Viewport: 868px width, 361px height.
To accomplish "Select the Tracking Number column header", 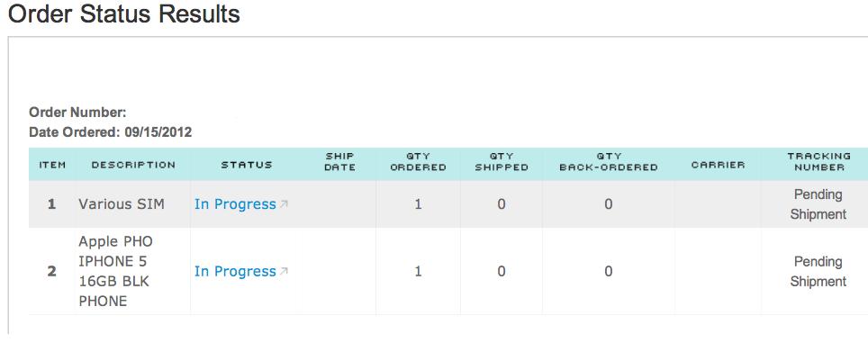I will [x=818, y=162].
